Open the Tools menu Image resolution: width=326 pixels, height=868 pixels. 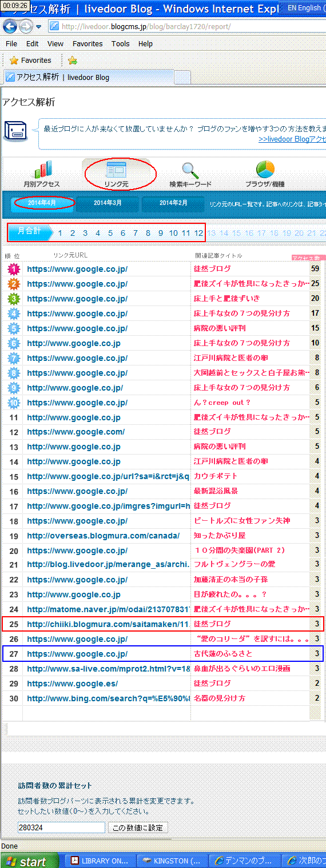pos(121,43)
